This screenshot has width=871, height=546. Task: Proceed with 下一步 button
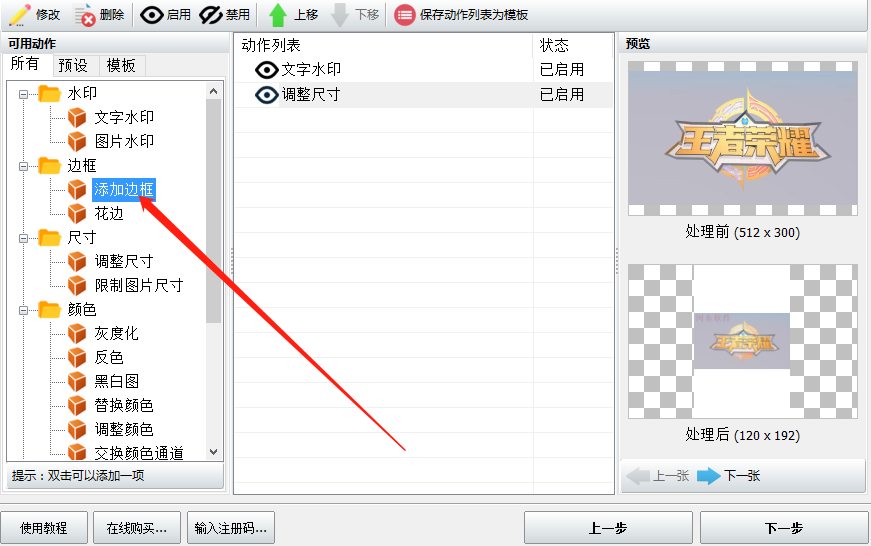tap(784, 528)
